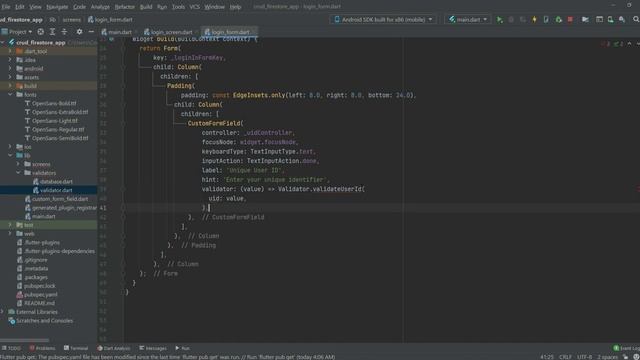The width and height of the screenshot is (640, 360).
Task: Click the screens breadcrumb in navigation bar
Action: (x=71, y=20)
